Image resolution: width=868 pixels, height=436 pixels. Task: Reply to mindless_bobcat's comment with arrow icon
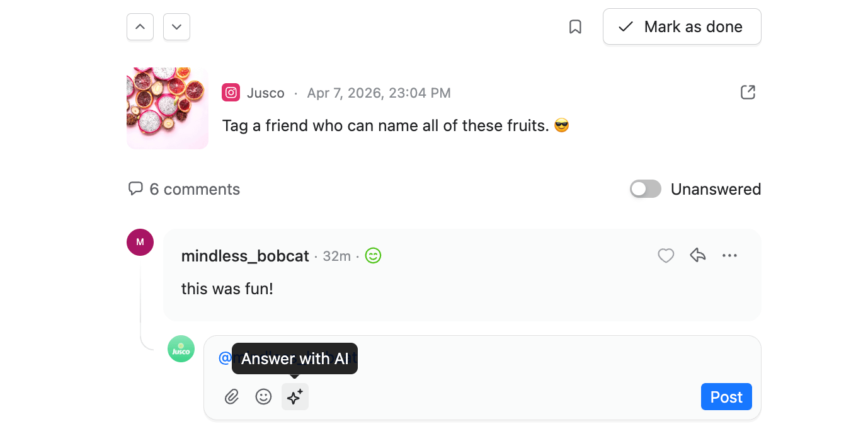pos(697,255)
